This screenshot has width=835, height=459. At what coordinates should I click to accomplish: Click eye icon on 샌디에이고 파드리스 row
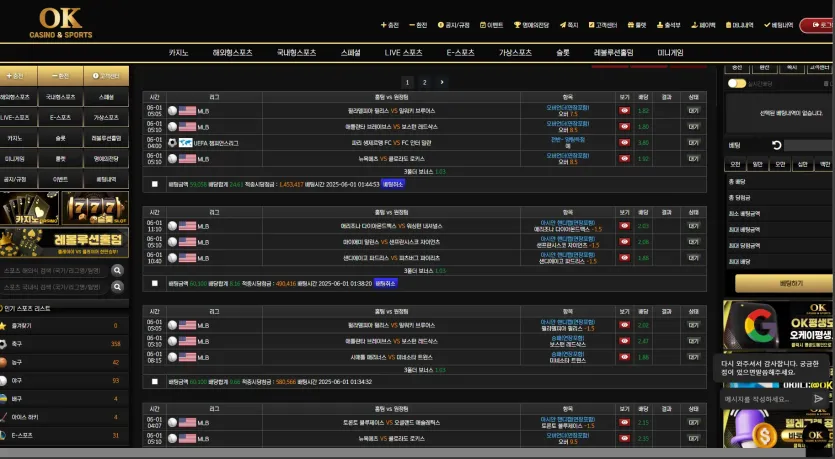[x=624, y=258]
